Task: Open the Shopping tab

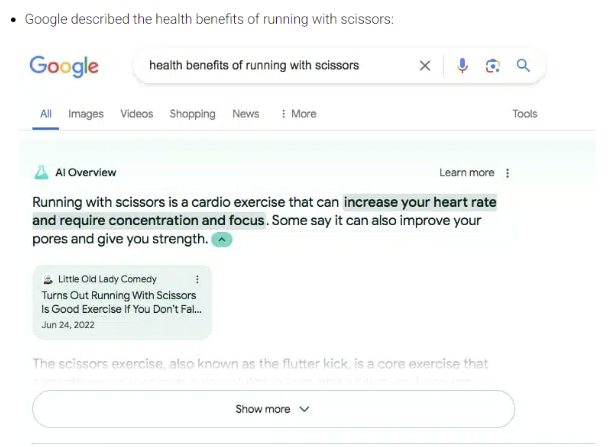Action: coord(192,114)
